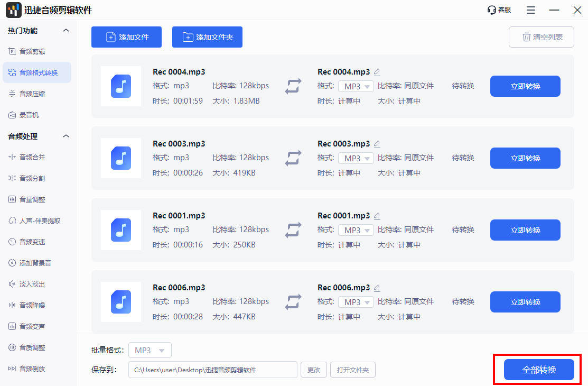Click the 时长: 00:00:16 value

[178, 245]
